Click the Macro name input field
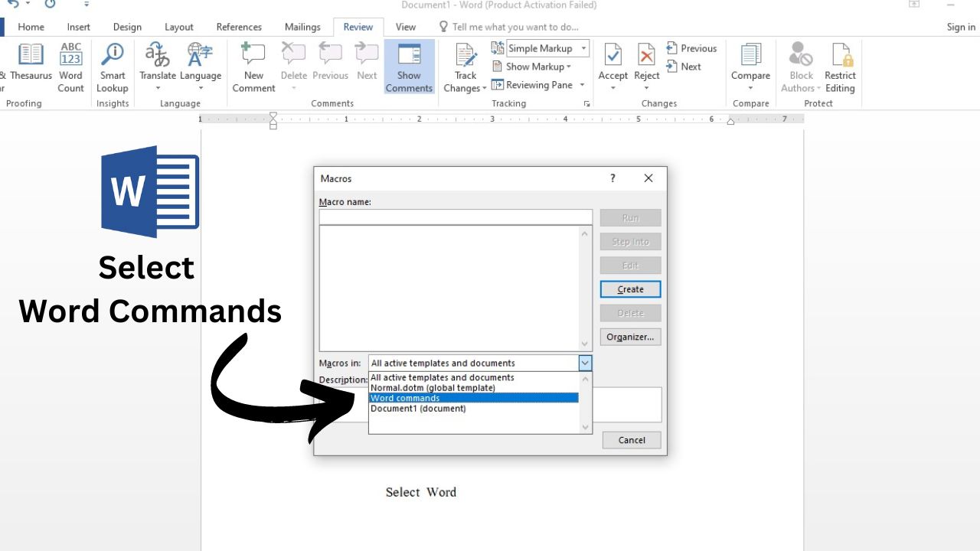The width and height of the screenshot is (980, 551). (x=456, y=217)
